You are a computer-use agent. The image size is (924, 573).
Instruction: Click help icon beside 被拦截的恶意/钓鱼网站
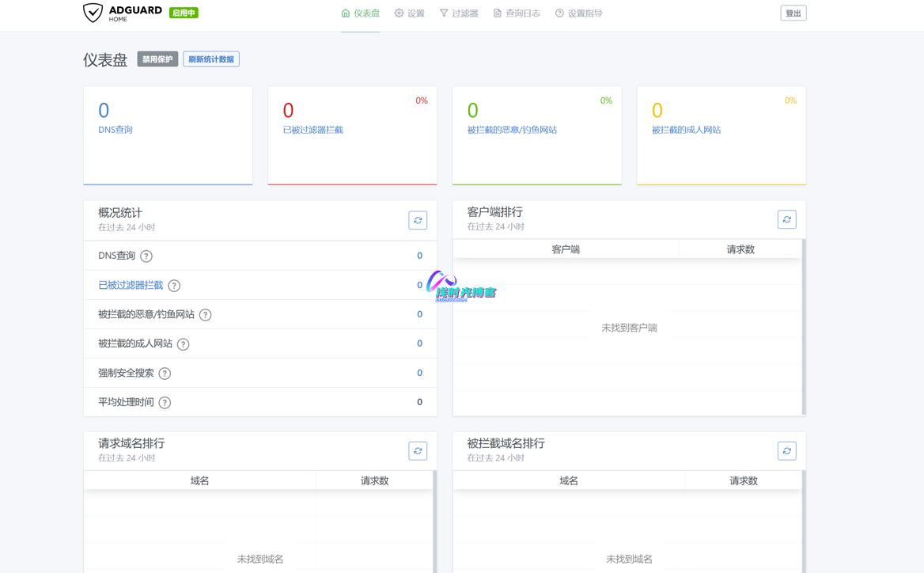(206, 315)
